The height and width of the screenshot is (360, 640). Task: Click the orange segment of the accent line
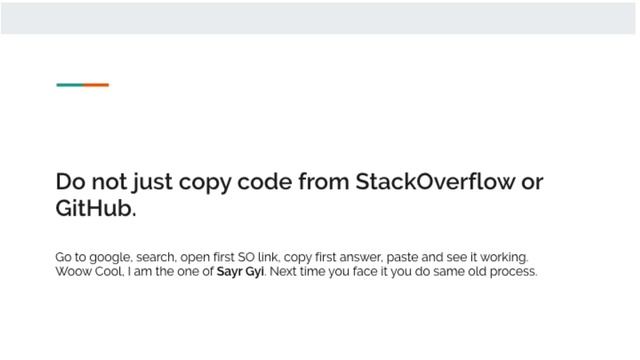coord(96,85)
